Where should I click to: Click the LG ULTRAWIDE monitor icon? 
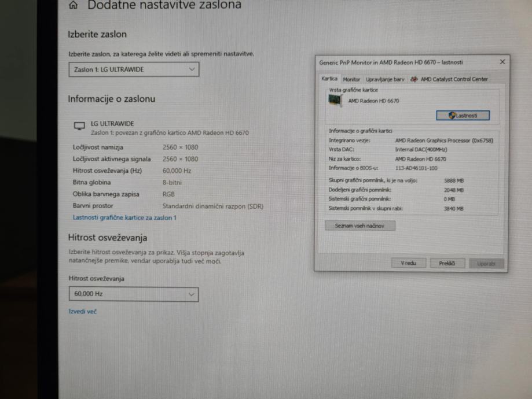[79, 126]
